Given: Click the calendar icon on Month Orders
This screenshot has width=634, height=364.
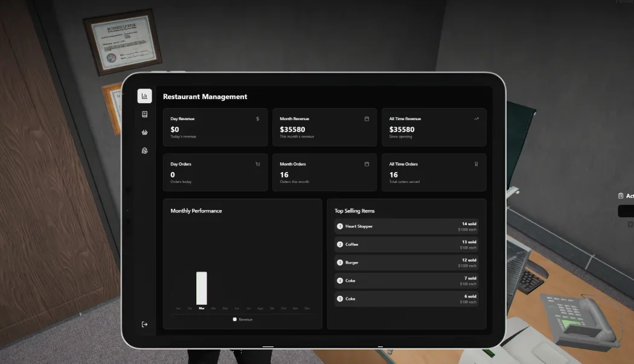Looking at the screenshot, I should pos(367,164).
